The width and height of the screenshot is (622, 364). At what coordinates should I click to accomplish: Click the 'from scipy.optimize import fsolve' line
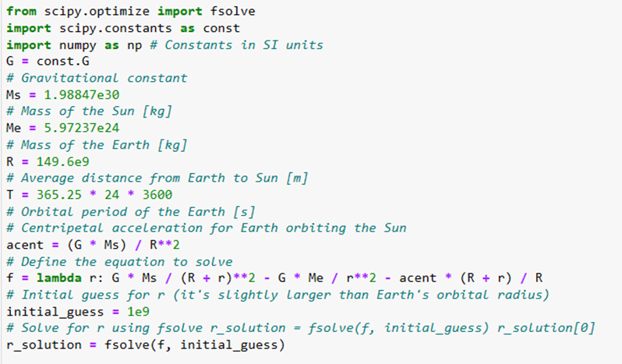click(129, 11)
